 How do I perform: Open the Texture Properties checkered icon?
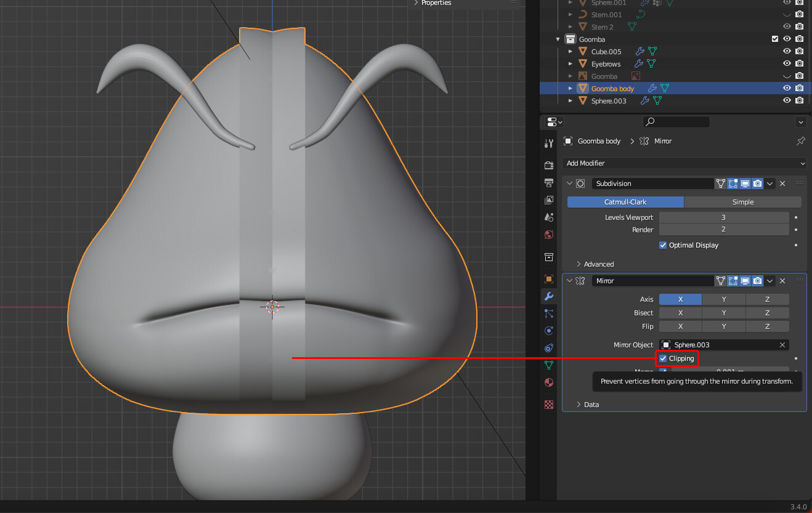(548, 405)
